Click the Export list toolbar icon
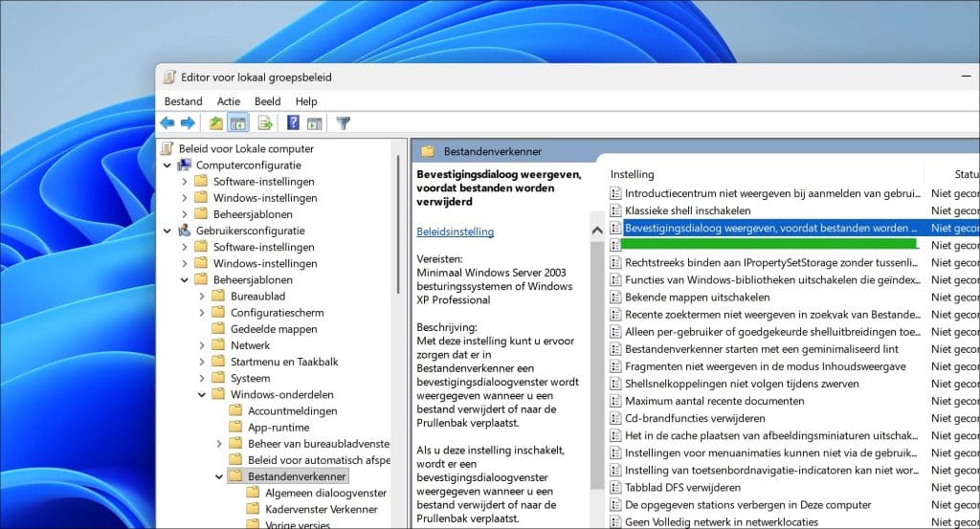The image size is (980, 529). (x=265, y=123)
